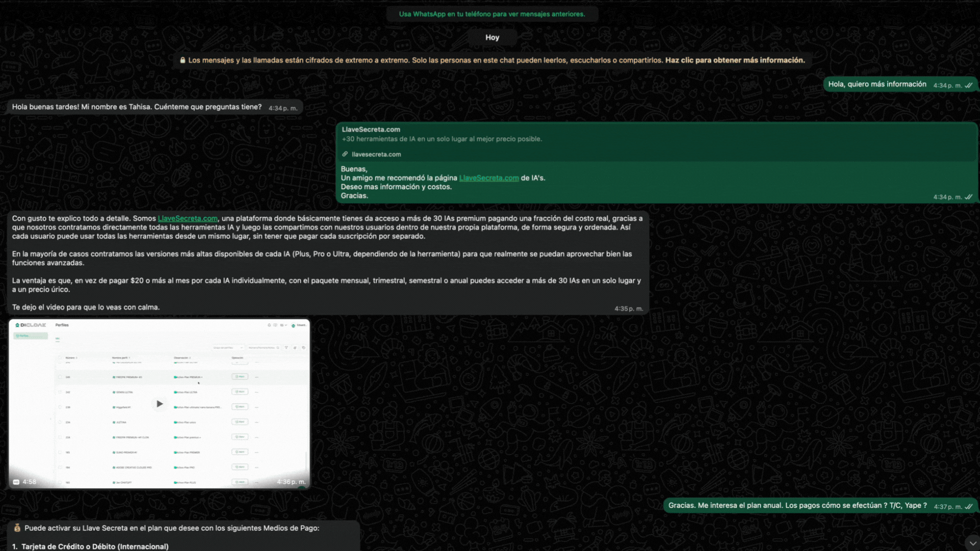980x551 pixels.
Task: Click the 4:58 video duration label
Action: click(30, 482)
